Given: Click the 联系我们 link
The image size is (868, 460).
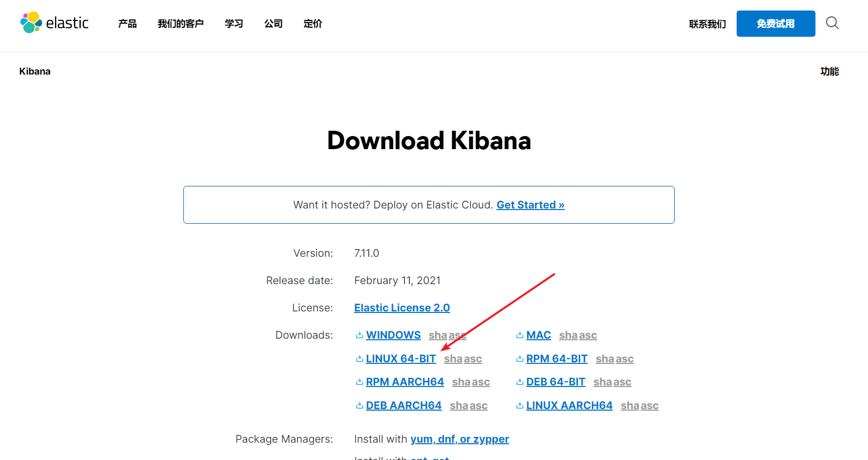Looking at the screenshot, I should coord(707,24).
